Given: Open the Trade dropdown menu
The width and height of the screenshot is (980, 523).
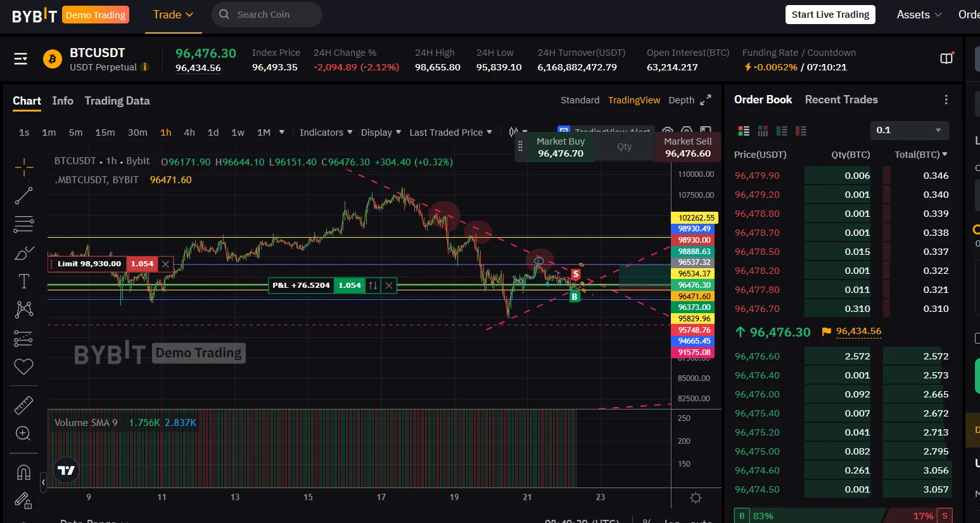Looking at the screenshot, I should tap(173, 15).
